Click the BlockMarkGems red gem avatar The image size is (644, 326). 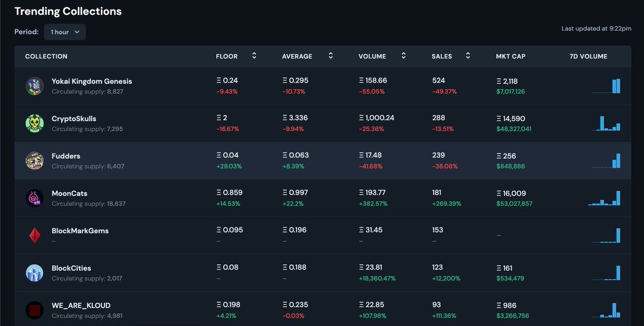tap(34, 235)
